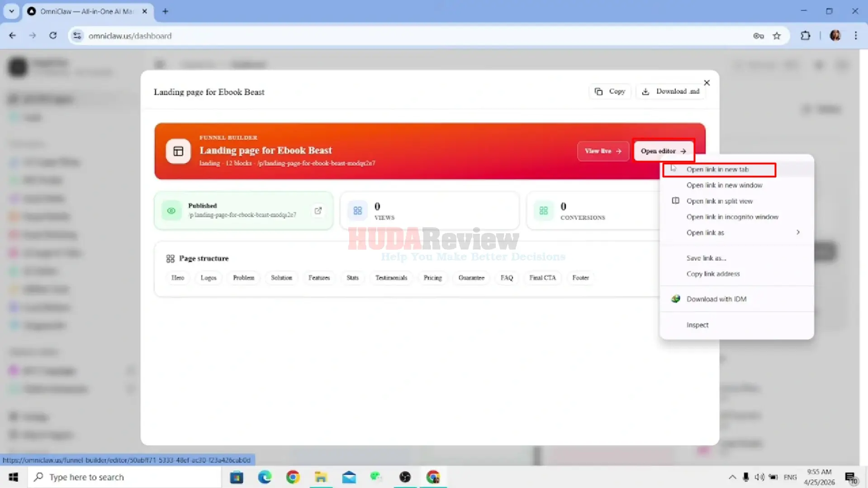
Task: Select the Testimonials block chip
Action: tap(391, 278)
